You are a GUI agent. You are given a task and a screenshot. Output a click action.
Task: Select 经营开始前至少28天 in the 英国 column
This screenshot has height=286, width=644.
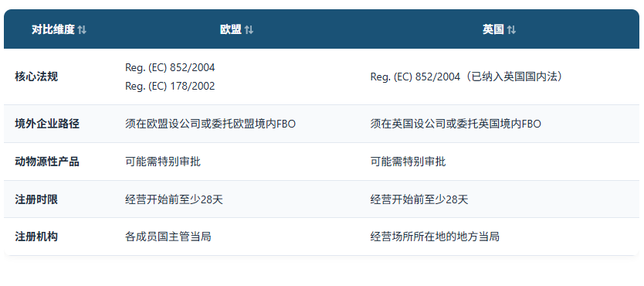pos(419,199)
